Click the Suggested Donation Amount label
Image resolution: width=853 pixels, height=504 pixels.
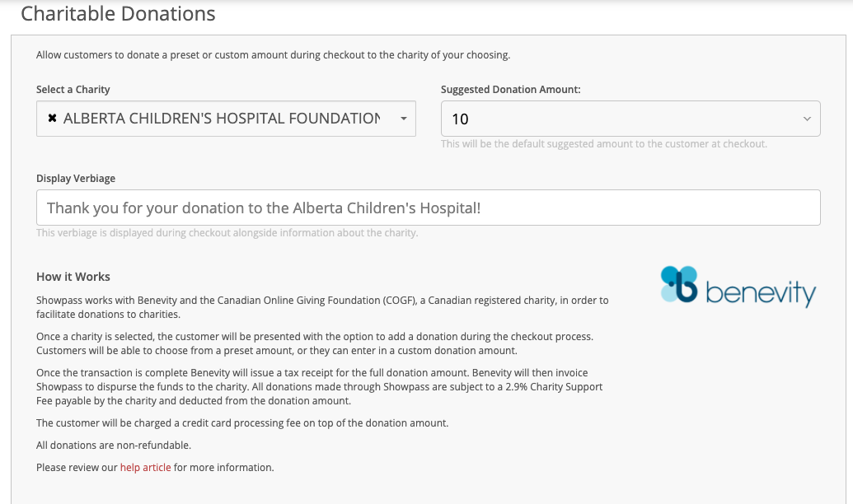click(510, 90)
